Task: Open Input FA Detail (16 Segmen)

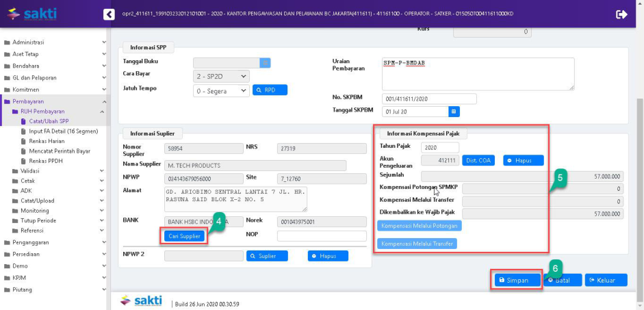Action: point(63,131)
